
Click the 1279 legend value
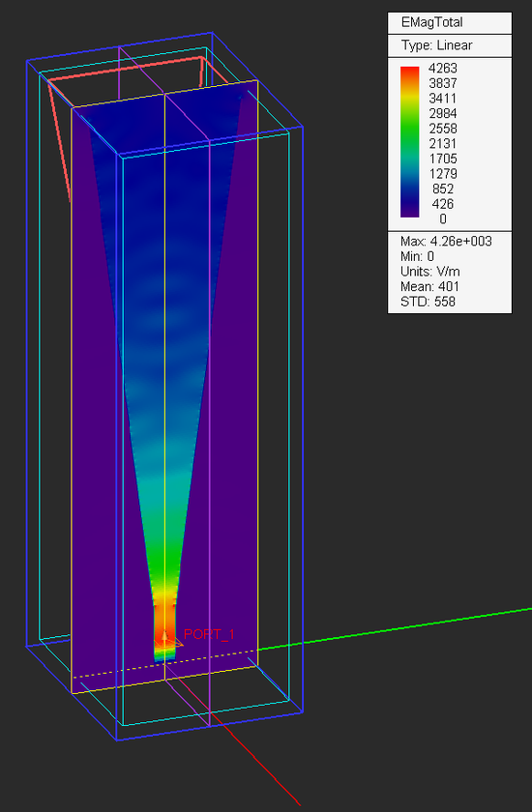[x=443, y=173]
